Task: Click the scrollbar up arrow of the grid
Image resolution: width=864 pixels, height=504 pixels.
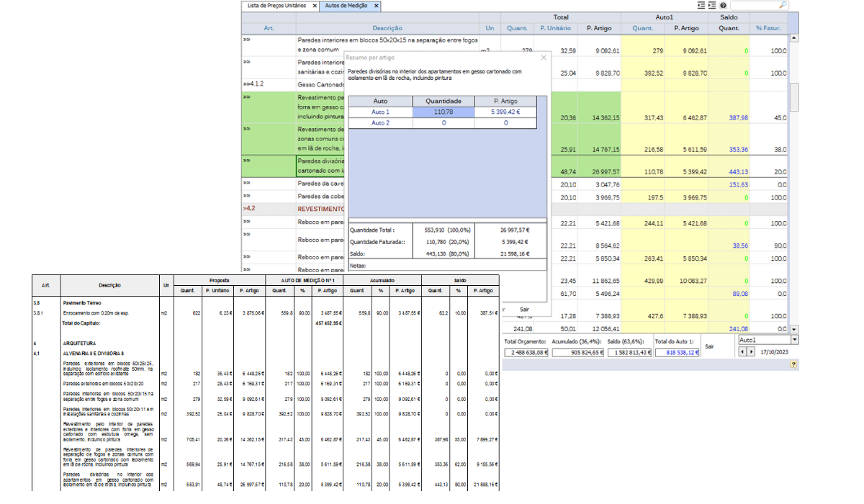Action: click(794, 37)
